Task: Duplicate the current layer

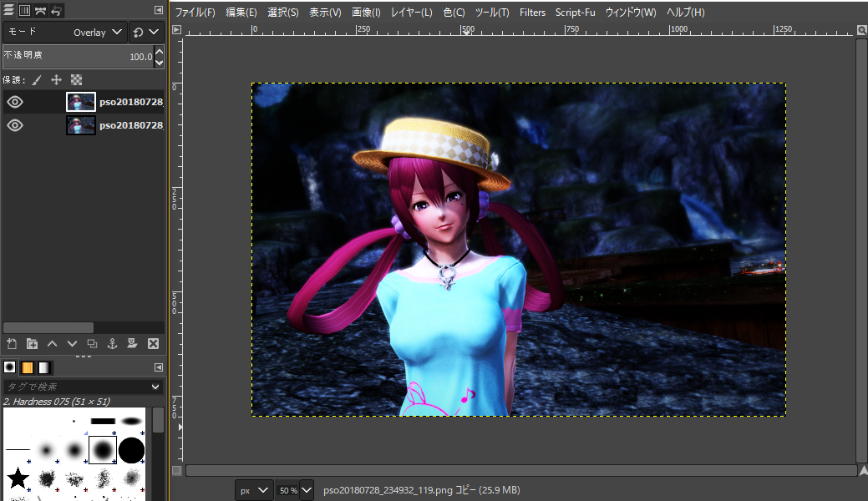Action: pos(93,344)
